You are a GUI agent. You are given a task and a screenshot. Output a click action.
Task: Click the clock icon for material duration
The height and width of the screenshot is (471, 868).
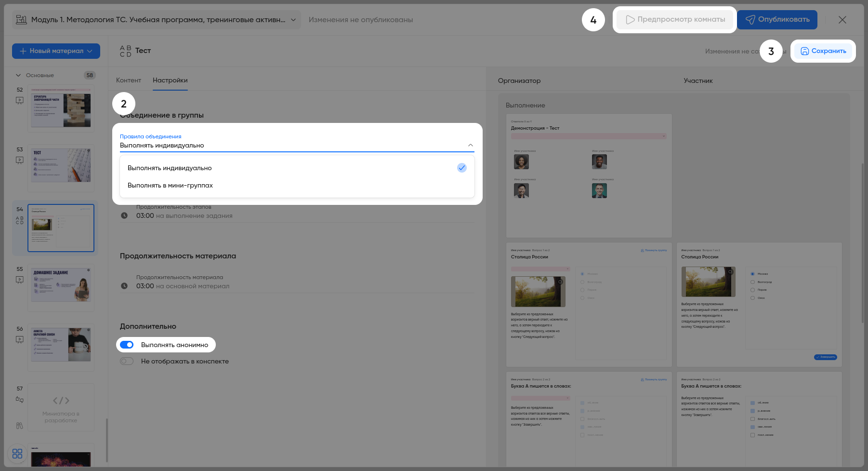point(124,286)
